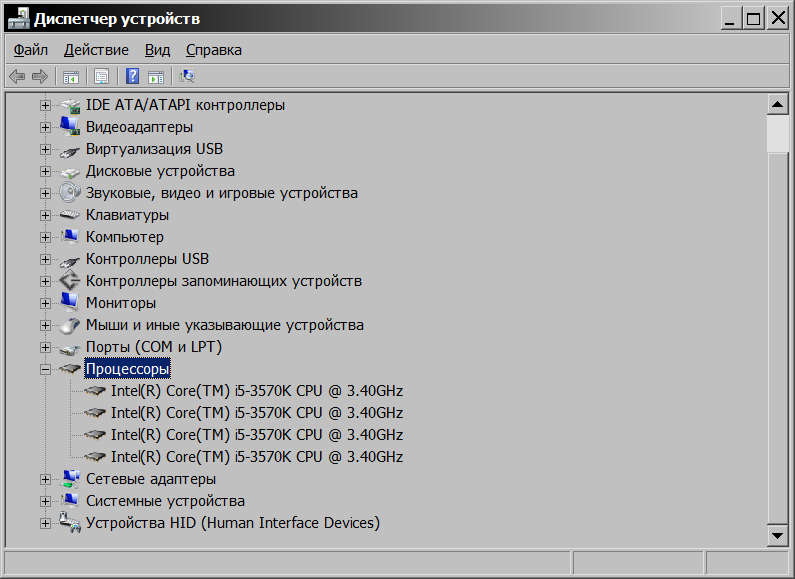Click the first i5-3570K processor chip icon

95,391
